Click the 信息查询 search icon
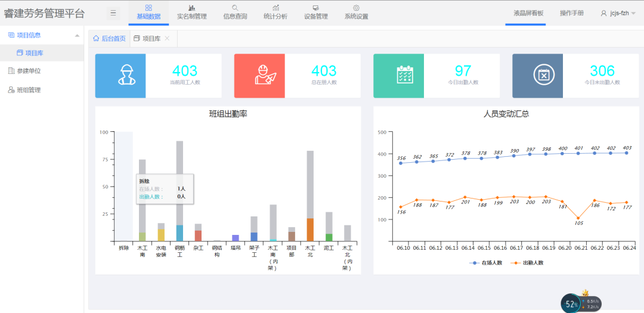 click(x=235, y=8)
